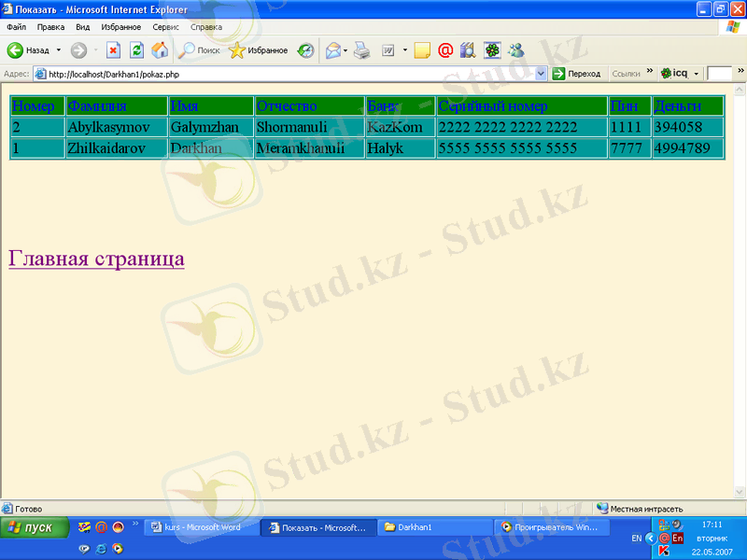Click serial number 5555 5555 5555 5555
This screenshot has width=747, height=560.
point(522,148)
